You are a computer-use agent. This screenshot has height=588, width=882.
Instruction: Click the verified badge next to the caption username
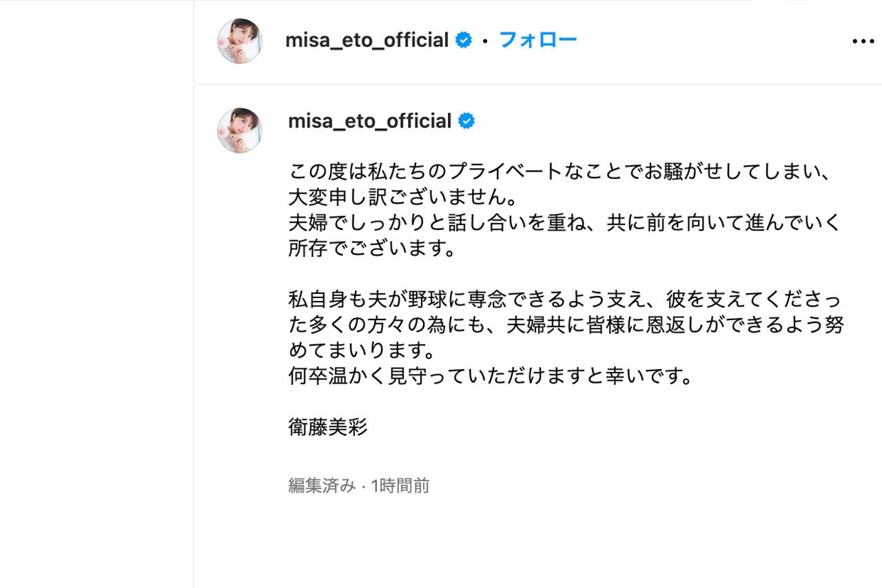tap(467, 120)
